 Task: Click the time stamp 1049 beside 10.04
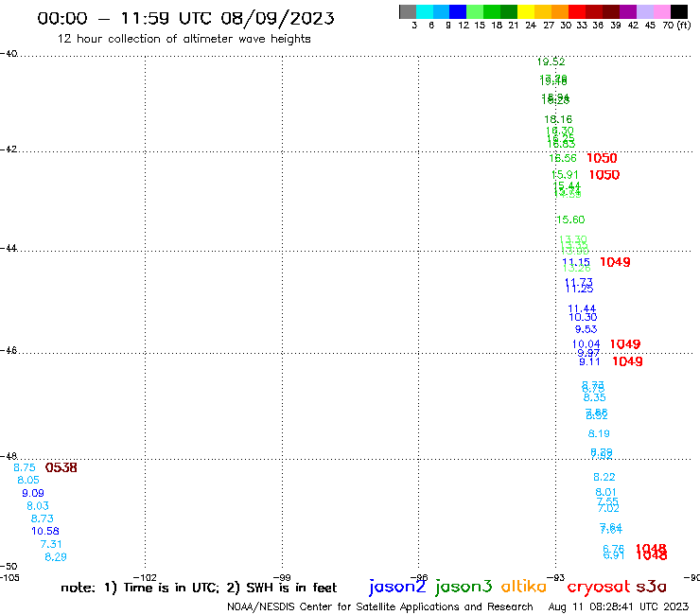point(625,343)
